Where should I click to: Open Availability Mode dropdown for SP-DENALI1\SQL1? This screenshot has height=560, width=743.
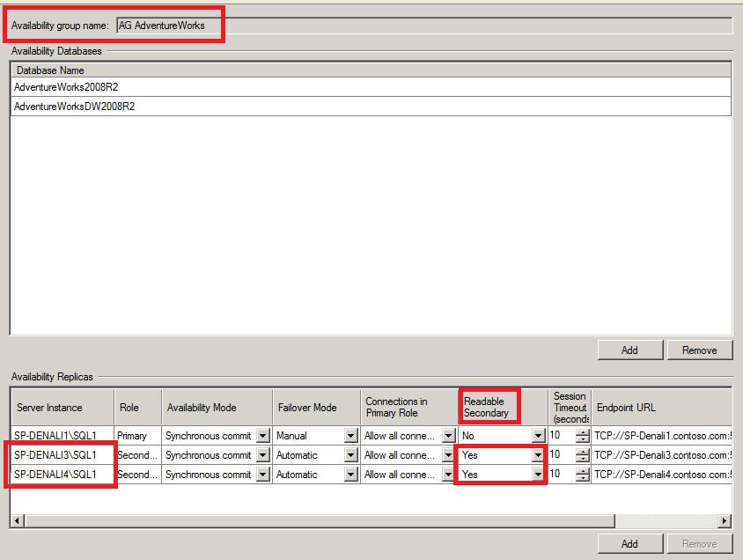[x=263, y=435]
